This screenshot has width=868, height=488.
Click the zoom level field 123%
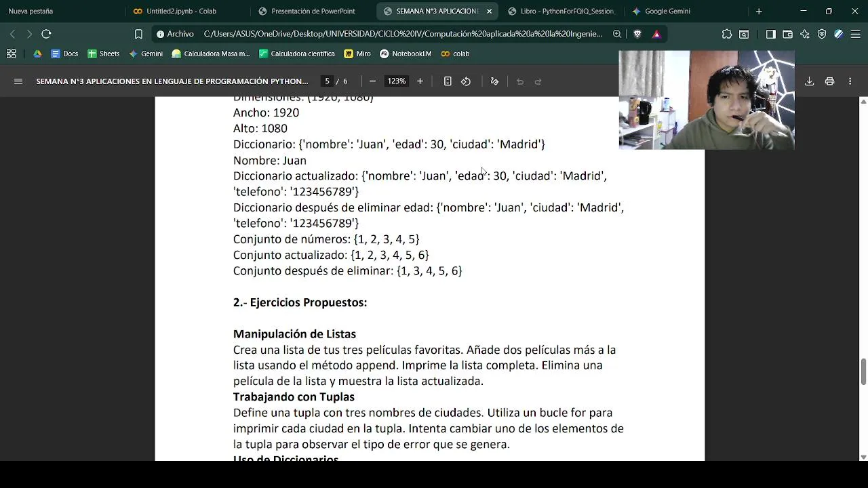396,81
